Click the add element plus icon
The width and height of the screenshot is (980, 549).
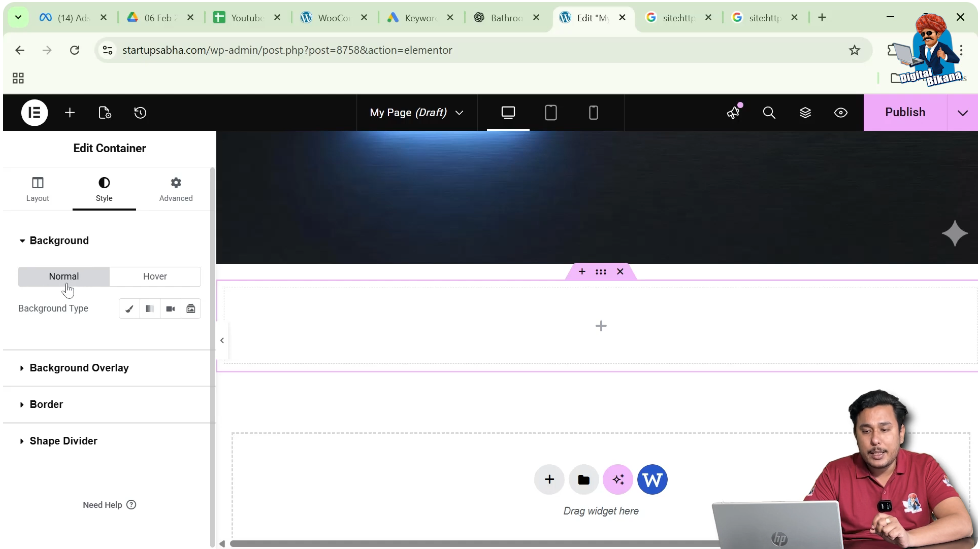(70, 113)
